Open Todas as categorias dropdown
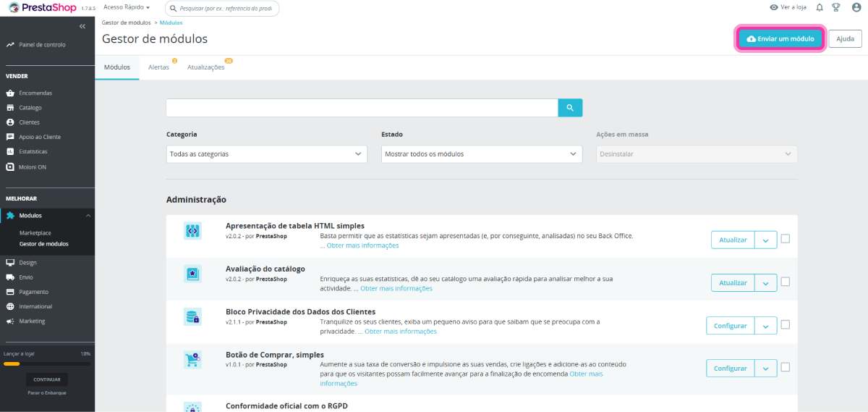Screen dimensions: 868x412 tap(266, 154)
